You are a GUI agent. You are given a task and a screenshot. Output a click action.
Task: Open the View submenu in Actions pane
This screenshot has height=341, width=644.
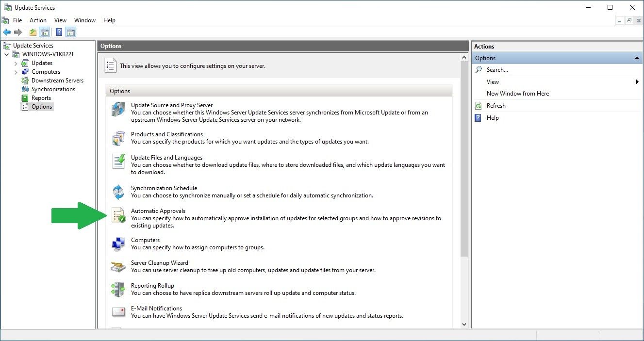click(x=557, y=82)
